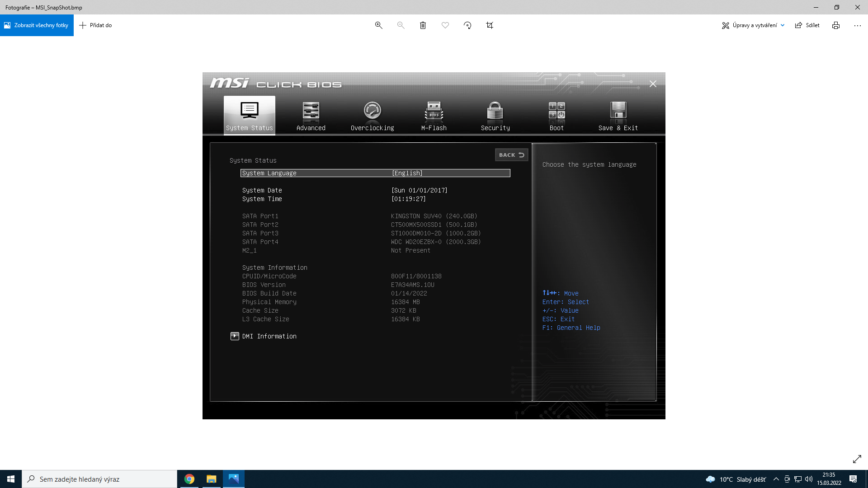Click the Windows search input field
The image size is (868, 488).
(99, 479)
